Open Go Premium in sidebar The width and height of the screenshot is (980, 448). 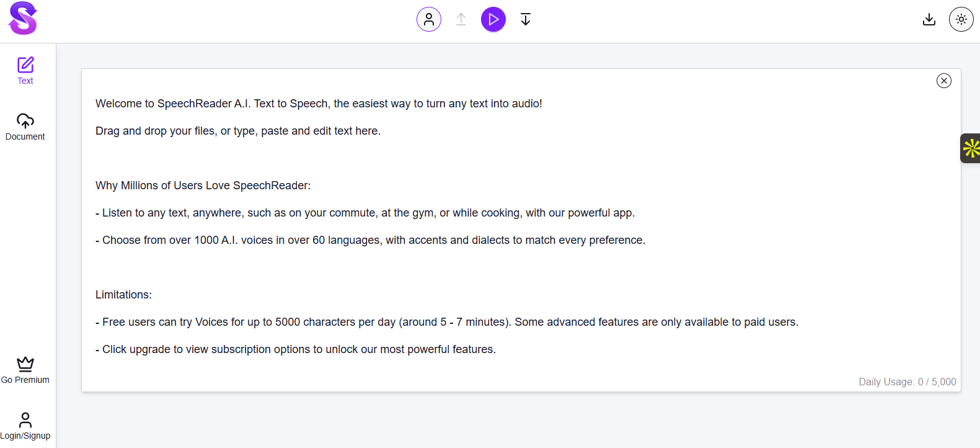(25, 370)
